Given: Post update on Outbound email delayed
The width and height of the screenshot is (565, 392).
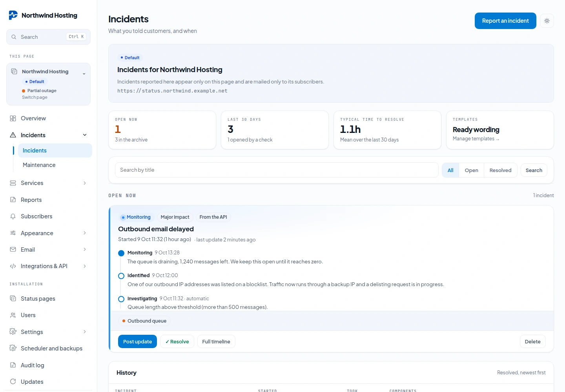Looking at the screenshot, I should click(137, 341).
